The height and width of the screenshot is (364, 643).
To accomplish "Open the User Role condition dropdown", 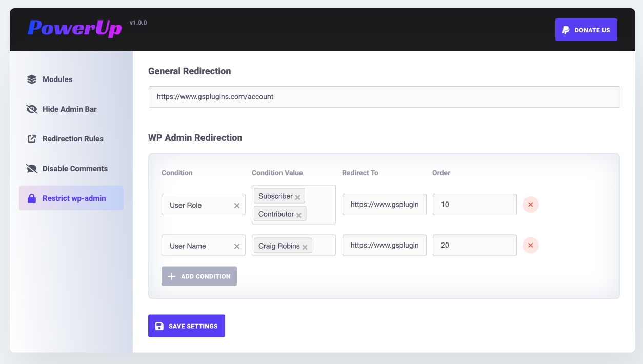I will point(197,205).
